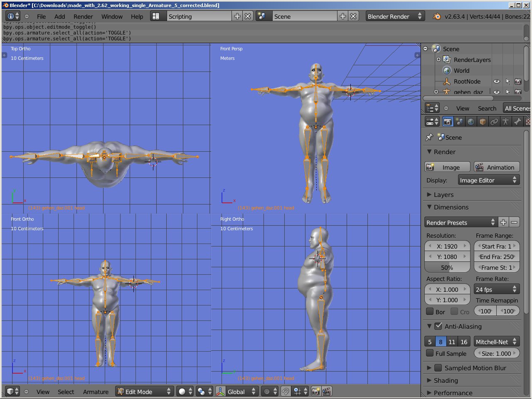
Task: Toggle selectability arrow of RootNode
Action: click(x=507, y=81)
